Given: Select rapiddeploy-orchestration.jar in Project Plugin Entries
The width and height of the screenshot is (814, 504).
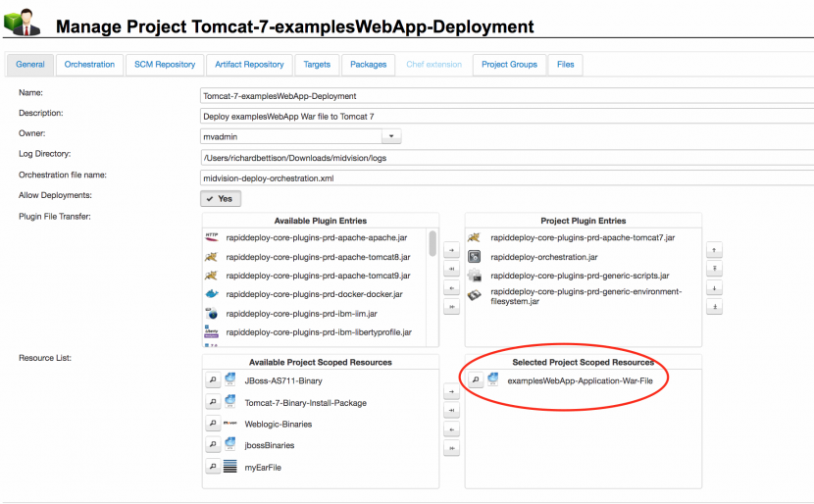Looking at the screenshot, I should point(543,257).
